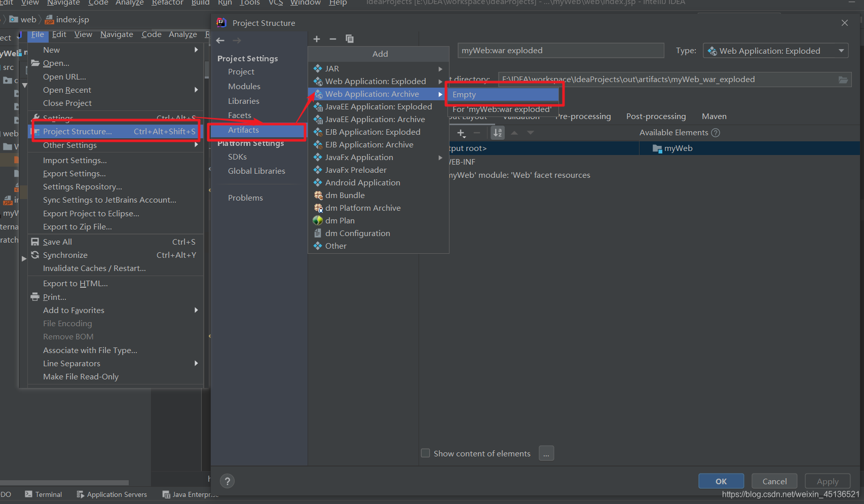This screenshot has width=864, height=504.
Task: Add a new artifact with the plus icon
Action: tap(317, 39)
